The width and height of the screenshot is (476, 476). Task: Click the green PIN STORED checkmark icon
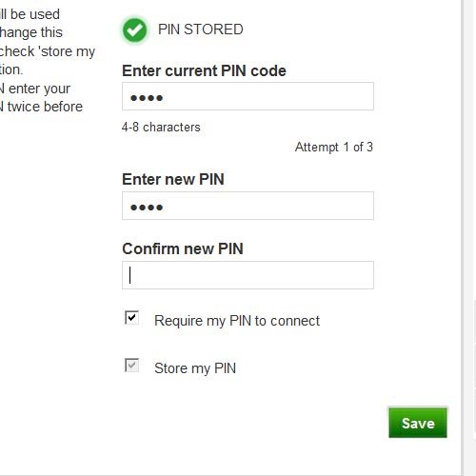coord(134,30)
